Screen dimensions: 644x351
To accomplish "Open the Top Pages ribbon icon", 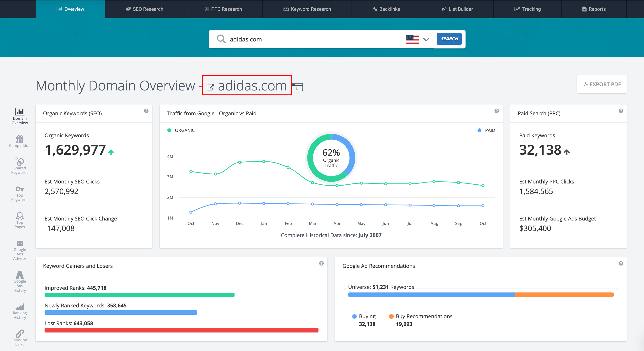I will pyautogui.click(x=20, y=216).
